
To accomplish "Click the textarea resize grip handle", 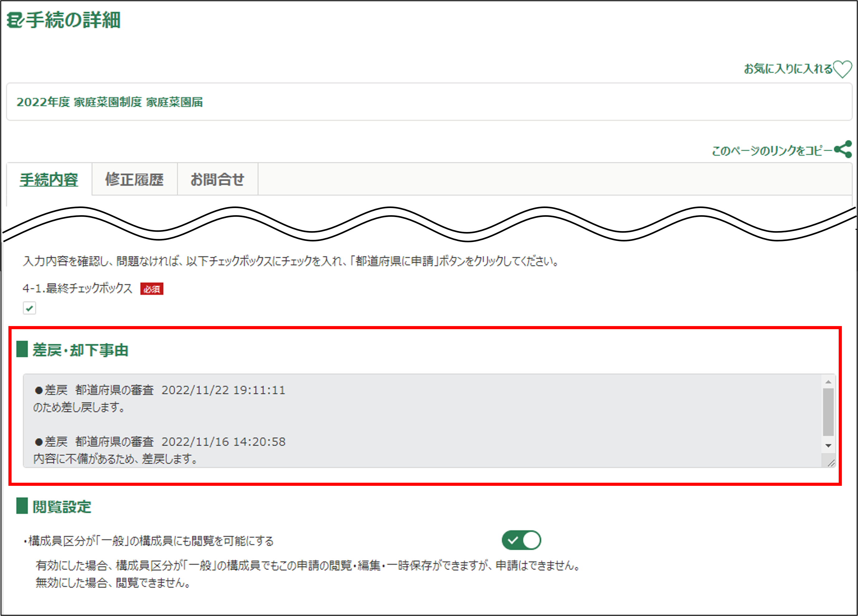I will pos(831,463).
